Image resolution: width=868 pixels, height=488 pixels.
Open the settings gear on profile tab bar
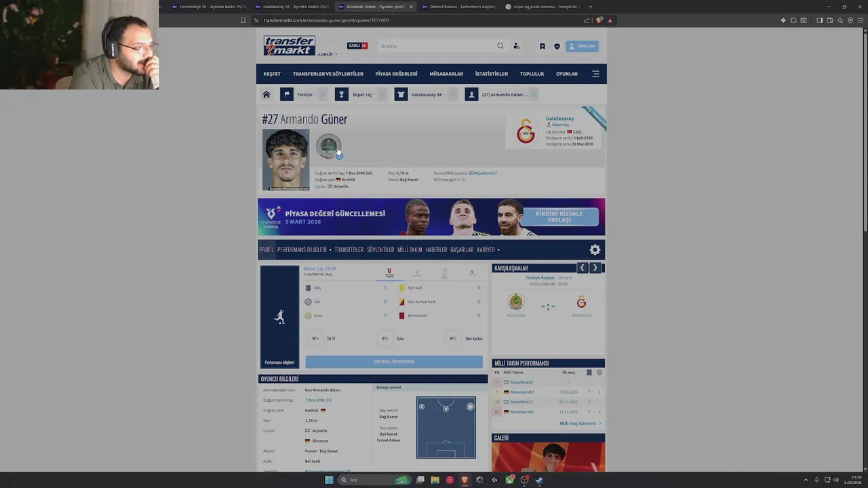[x=595, y=249]
